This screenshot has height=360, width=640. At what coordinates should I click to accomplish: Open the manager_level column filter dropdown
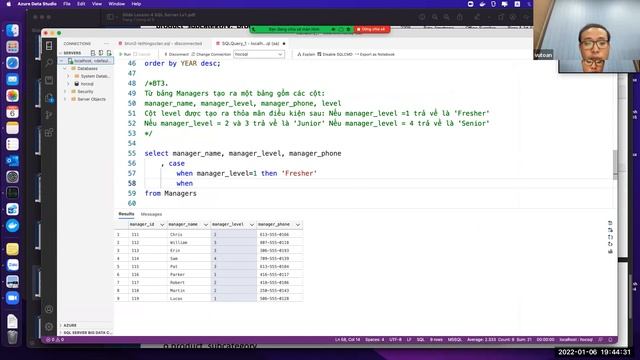point(251,225)
